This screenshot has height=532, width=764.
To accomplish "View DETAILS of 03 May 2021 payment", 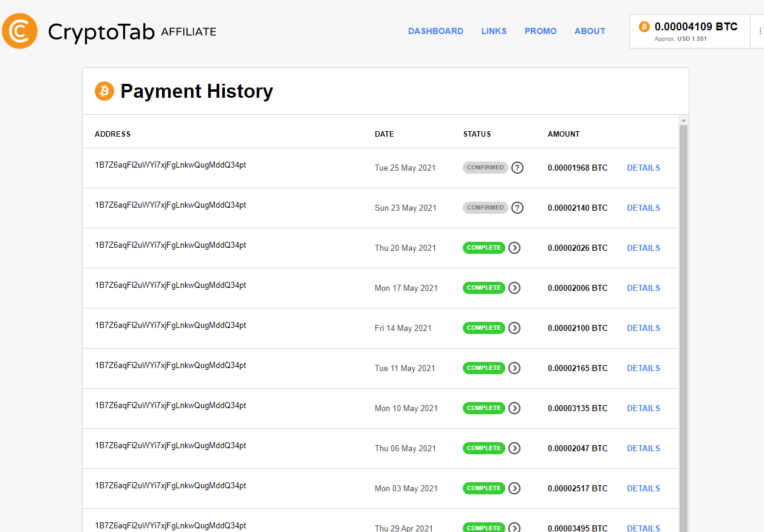I will (x=643, y=488).
